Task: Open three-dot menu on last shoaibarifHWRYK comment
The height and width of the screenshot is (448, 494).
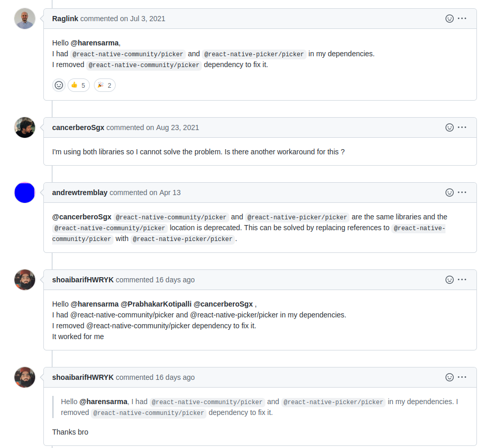Action: coord(462,377)
